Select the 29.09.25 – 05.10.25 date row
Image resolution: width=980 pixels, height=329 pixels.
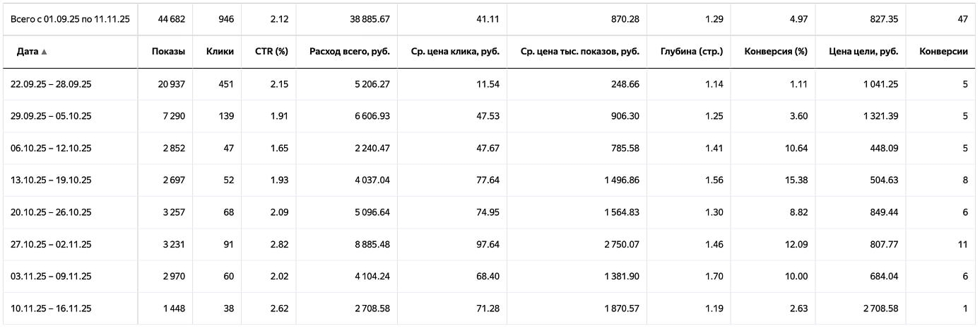coord(51,116)
